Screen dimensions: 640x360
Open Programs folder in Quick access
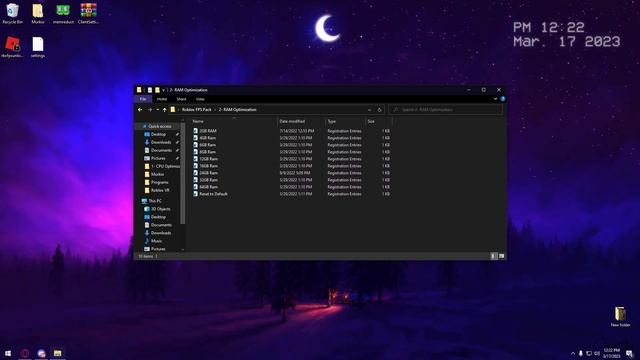click(156, 182)
